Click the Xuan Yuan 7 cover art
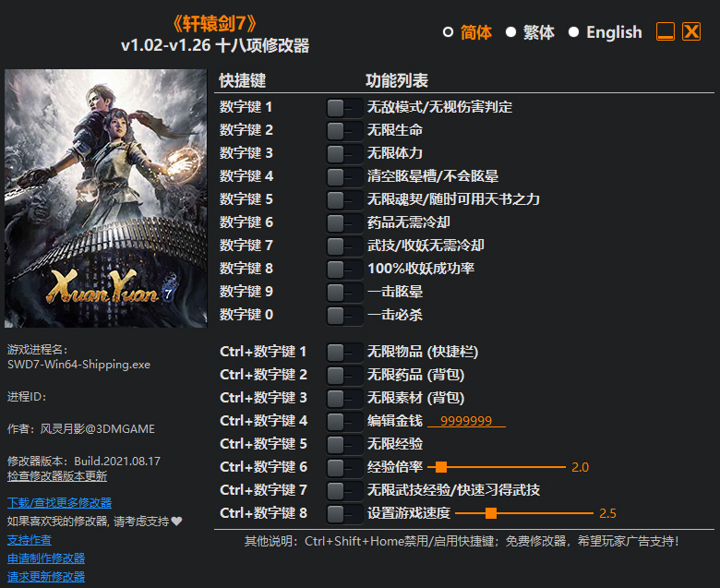 click(x=105, y=198)
